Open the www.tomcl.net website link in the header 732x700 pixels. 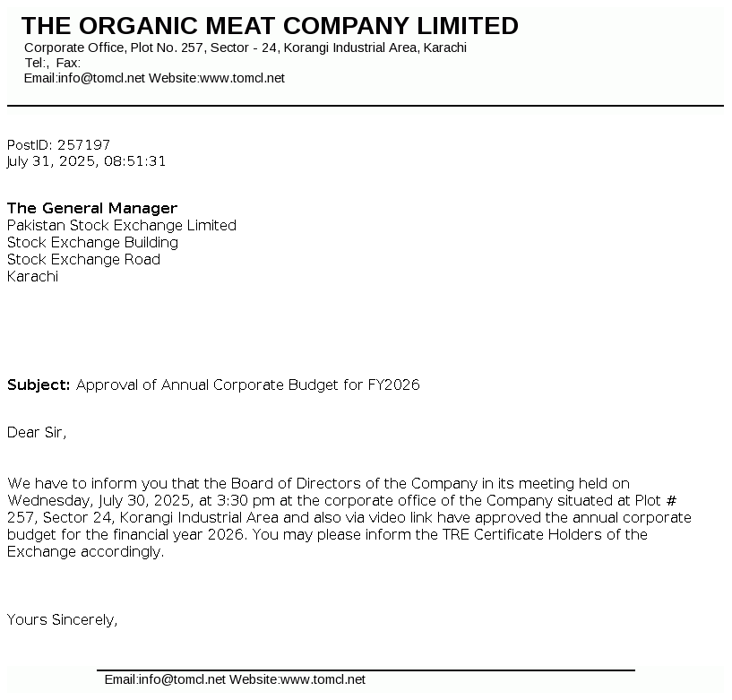[x=242, y=78]
